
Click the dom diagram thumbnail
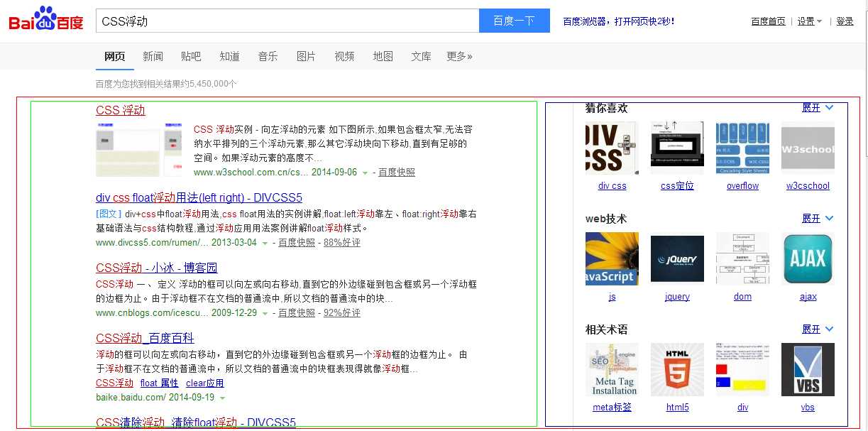742,258
